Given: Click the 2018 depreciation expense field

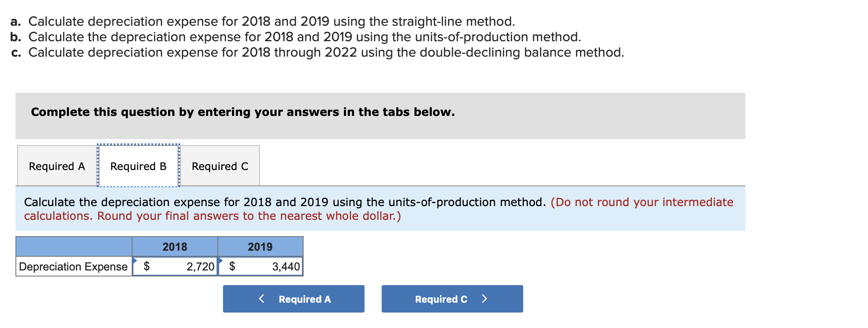Looking at the screenshot, I should pos(184,267).
